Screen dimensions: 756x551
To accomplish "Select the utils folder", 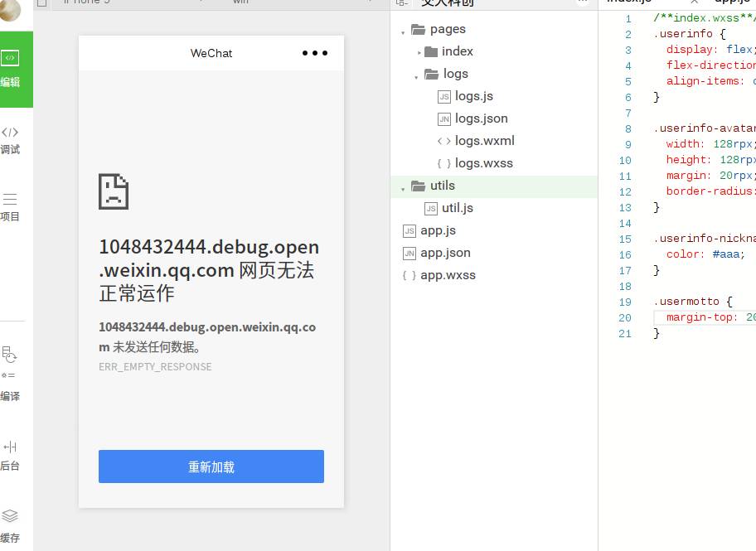I will pos(494,186).
